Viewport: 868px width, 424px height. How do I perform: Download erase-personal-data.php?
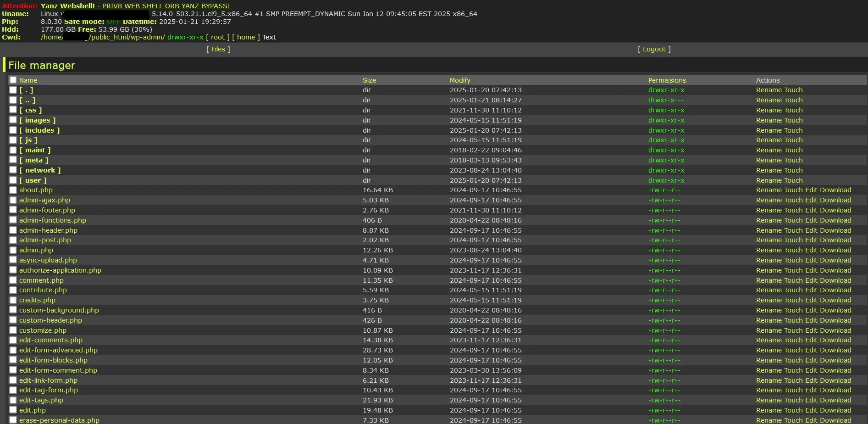[x=836, y=420]
